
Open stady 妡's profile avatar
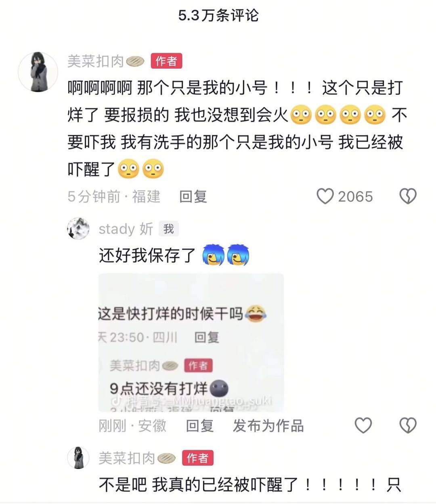click(78, 228)
